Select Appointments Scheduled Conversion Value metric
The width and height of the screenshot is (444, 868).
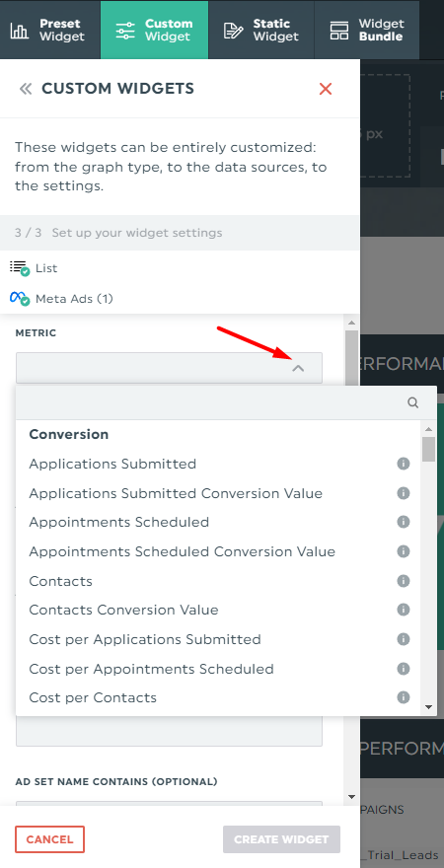tap(183, 552)
